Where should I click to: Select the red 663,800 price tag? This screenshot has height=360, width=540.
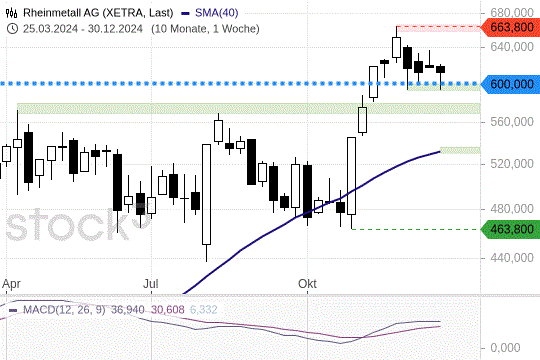pos(511,27)
